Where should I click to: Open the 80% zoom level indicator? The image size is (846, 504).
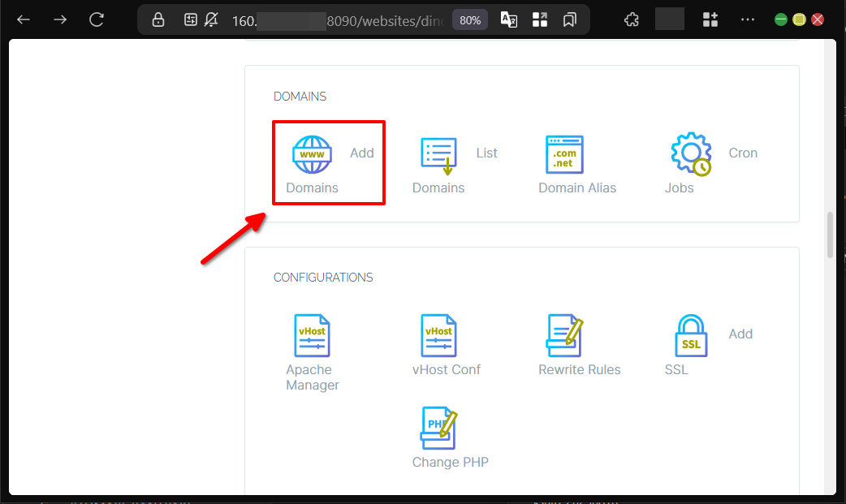click(x=470, y=20)
